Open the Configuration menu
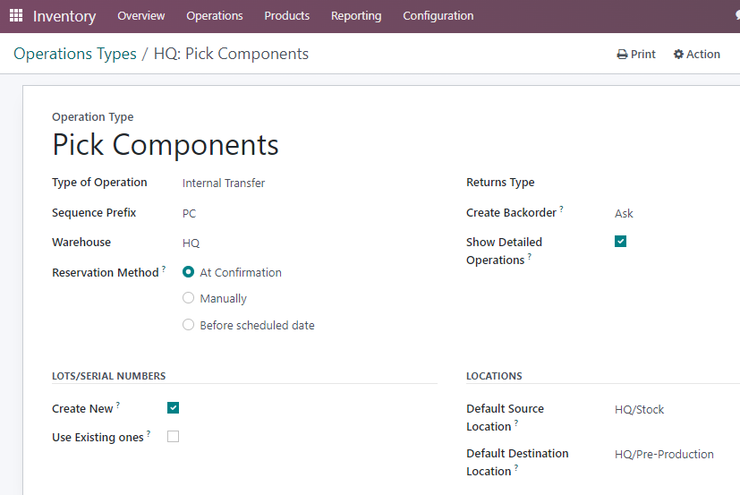The height and width of the screenshot is (495, 740). [x=438, y=16]
